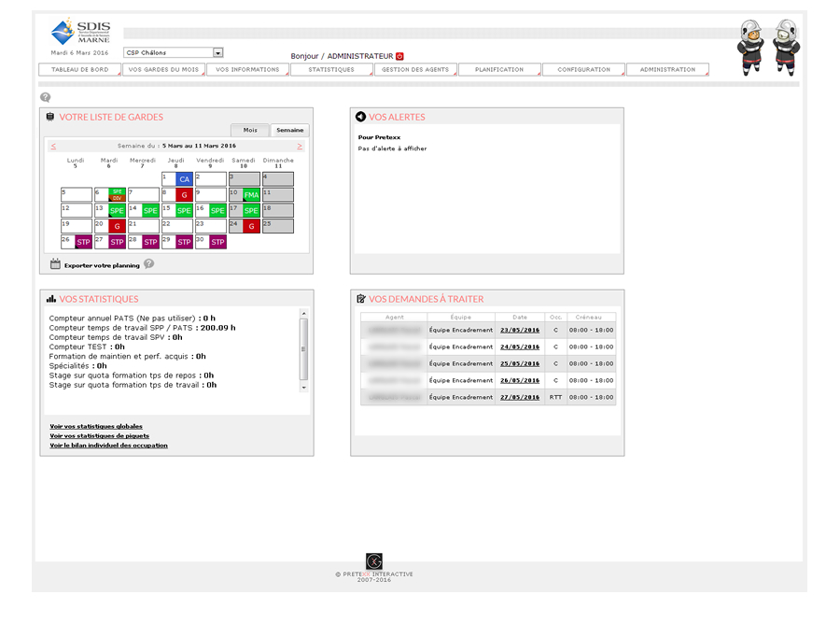This screenshot has width=840, height=637.
Task: Select the SPE guard on day 13
Action: click(x=117, y=210)
